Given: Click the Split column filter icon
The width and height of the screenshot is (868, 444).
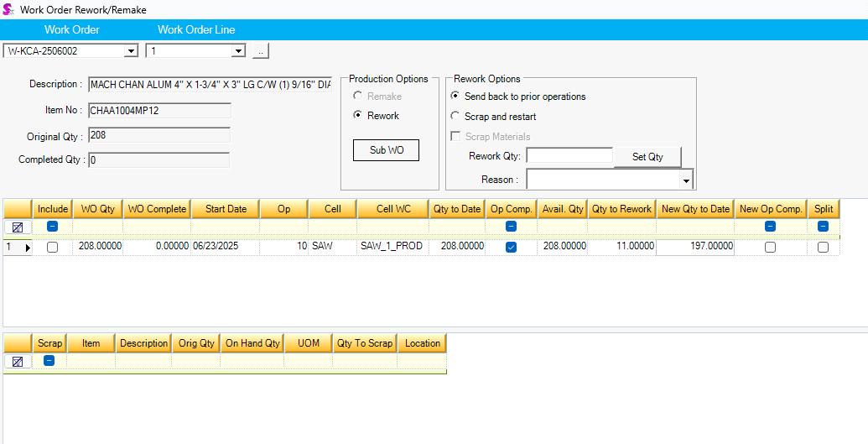Looking at the screenshot, I should point(823,227).
